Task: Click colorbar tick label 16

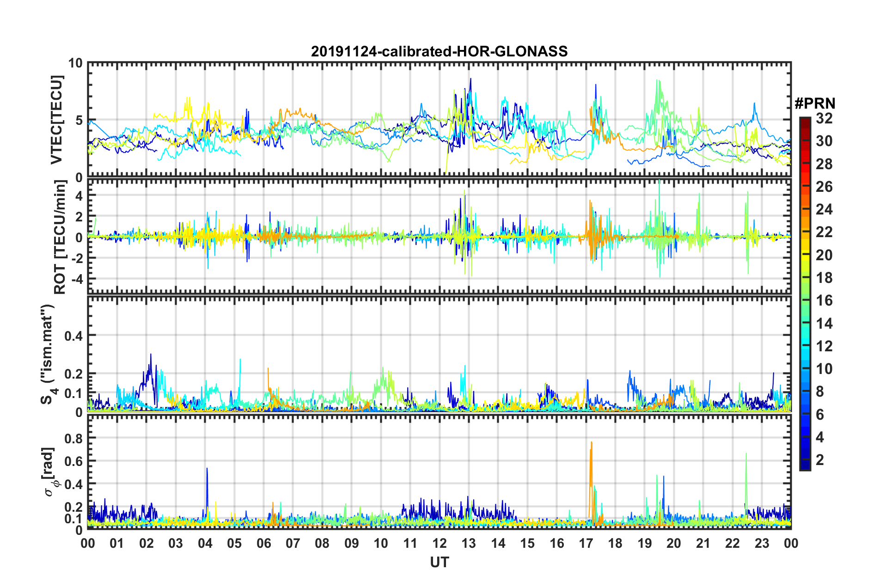Action: [824, 300]
